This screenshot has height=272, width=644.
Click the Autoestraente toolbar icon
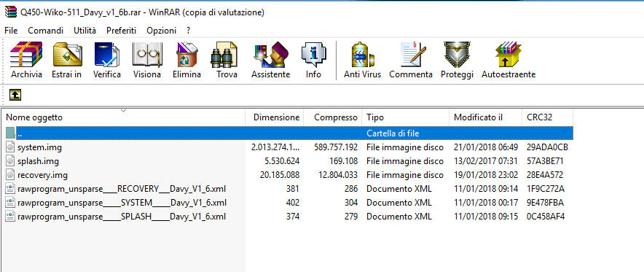(508, 54)
